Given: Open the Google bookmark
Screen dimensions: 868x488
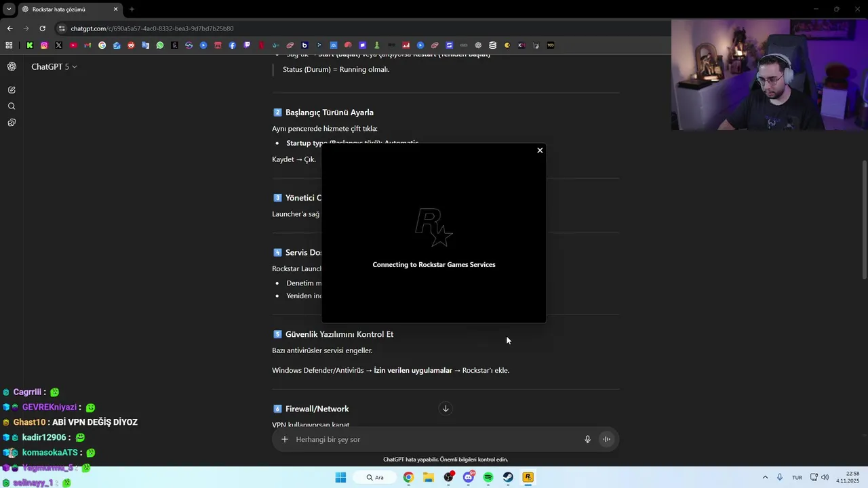Looking at the screenshot, I should click(x=102, y=45).
